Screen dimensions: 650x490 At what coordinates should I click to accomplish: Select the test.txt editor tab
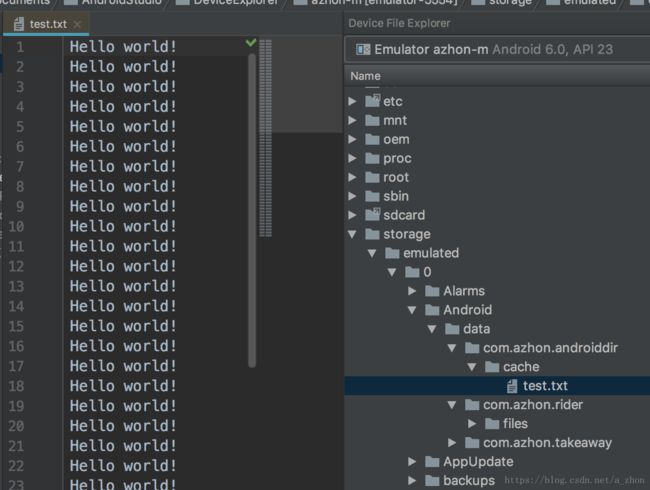coord(46,24)
